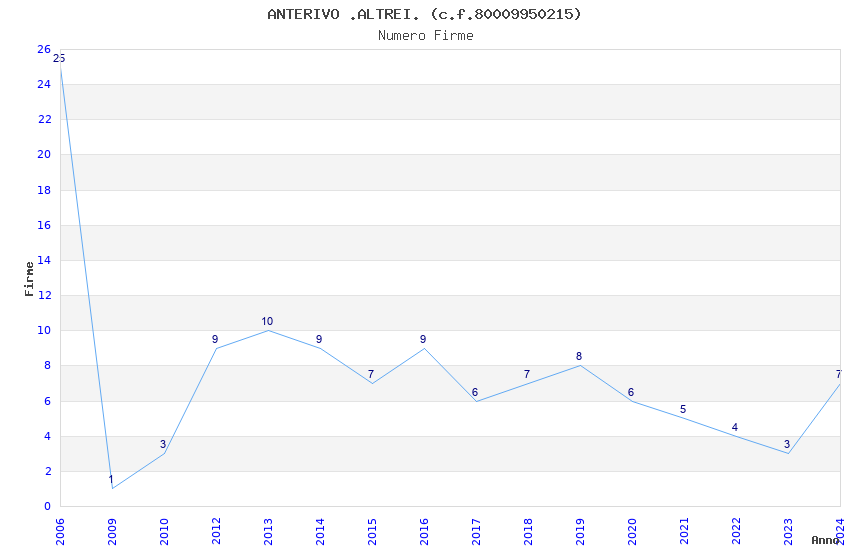Pick the 2014 year label
Image resolution: width=850 pixels, height=550 pixels.
(320, 532)
